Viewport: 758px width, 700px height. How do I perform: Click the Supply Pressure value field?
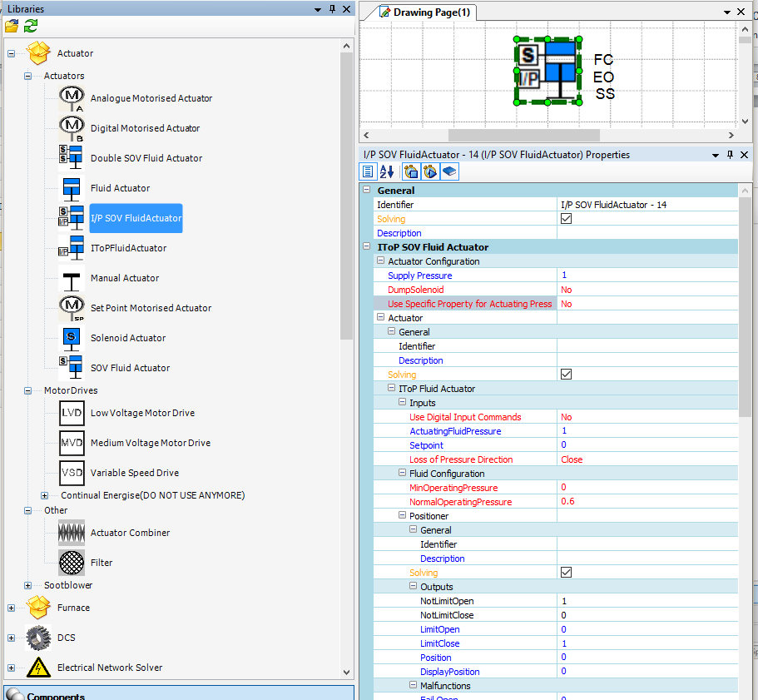645,276
